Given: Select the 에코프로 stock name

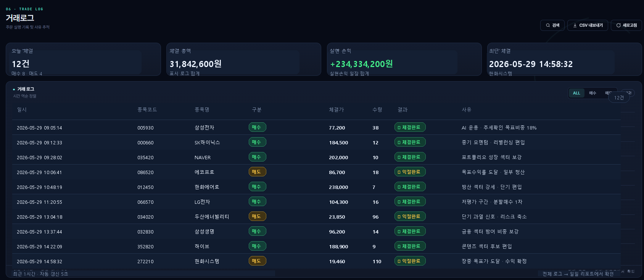Looking at the screenshot, I should (x=204, y=172).
